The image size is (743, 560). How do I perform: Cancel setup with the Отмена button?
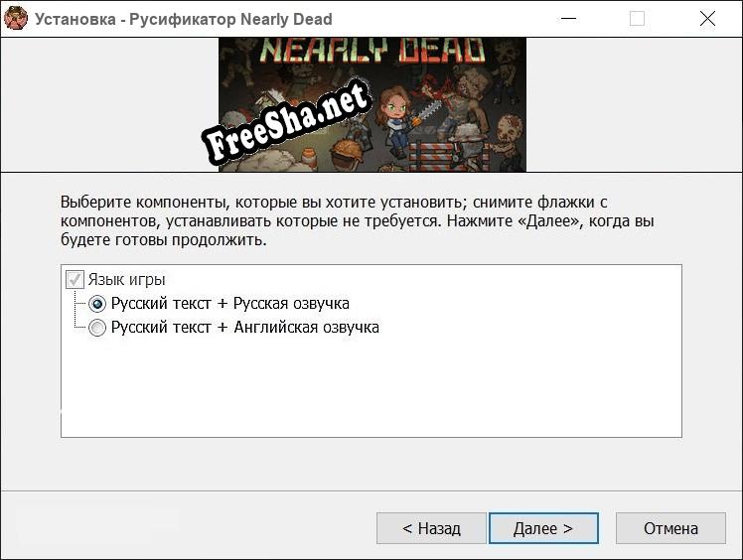click(670, 528)
